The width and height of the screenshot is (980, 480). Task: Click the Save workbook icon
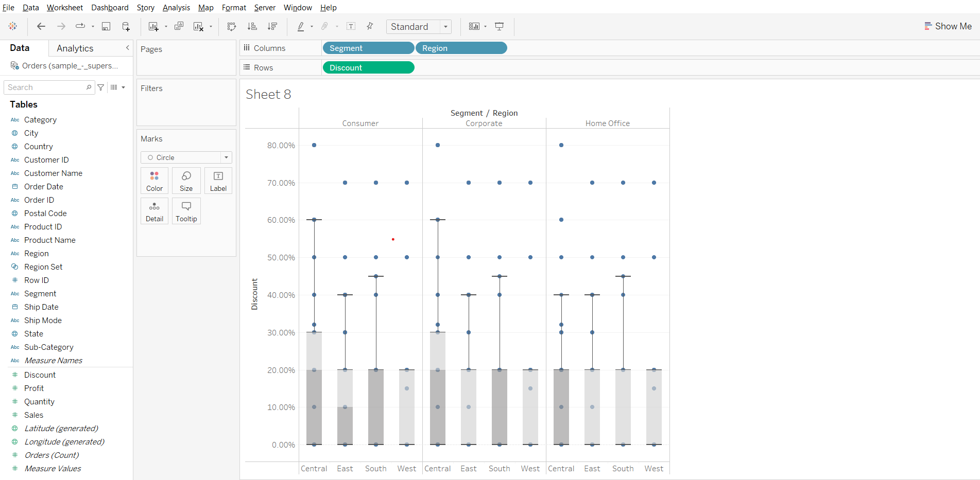pos(106,26)
